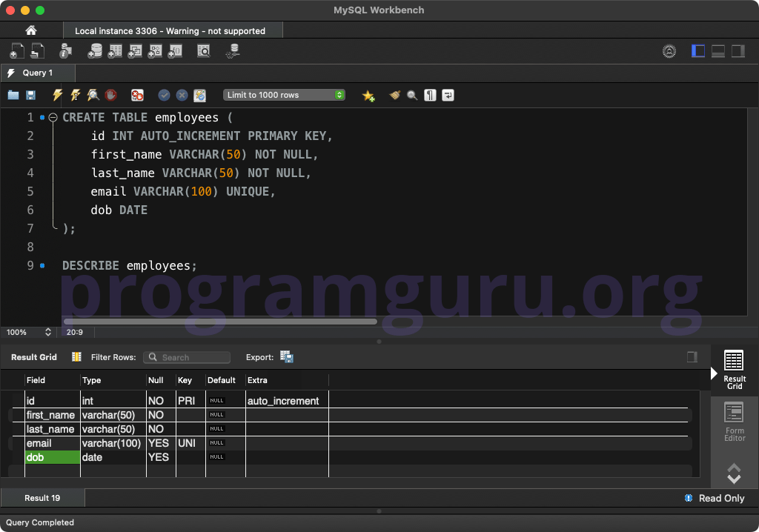Open Workbench preferences gear icon
Screen dimensions: 759x532
point(669,51)
